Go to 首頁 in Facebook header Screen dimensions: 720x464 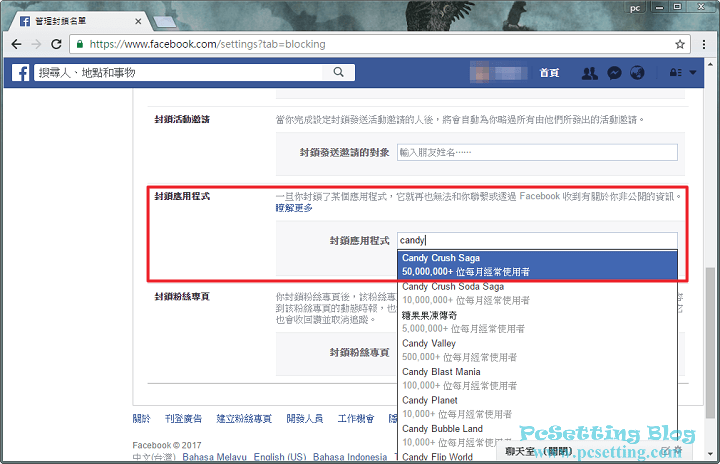tap(549, 73)
